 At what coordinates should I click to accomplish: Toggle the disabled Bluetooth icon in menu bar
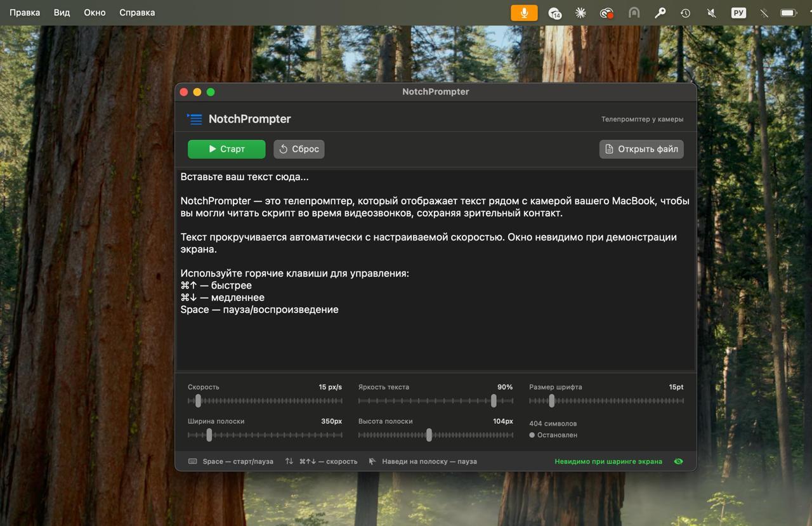(x=764, y=13)
